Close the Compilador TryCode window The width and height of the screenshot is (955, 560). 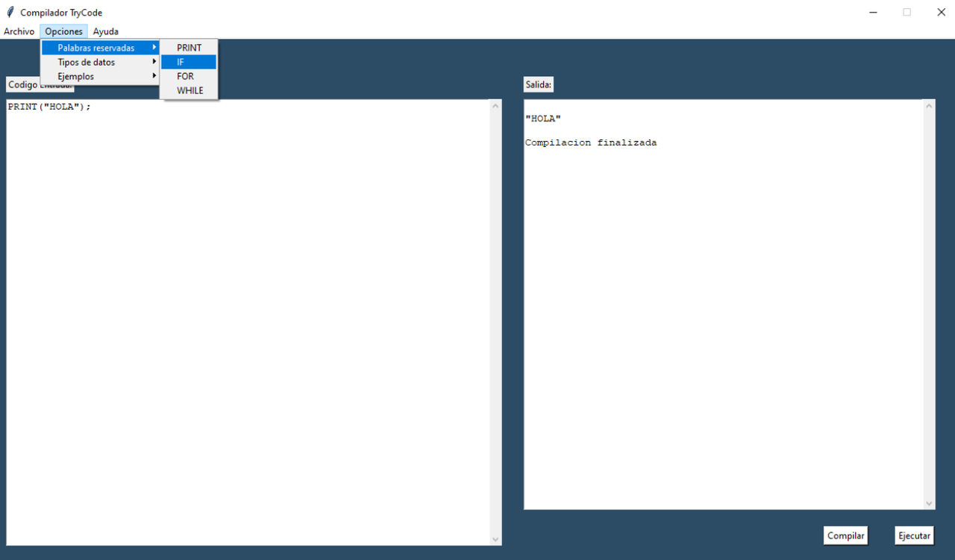[941, 12]
